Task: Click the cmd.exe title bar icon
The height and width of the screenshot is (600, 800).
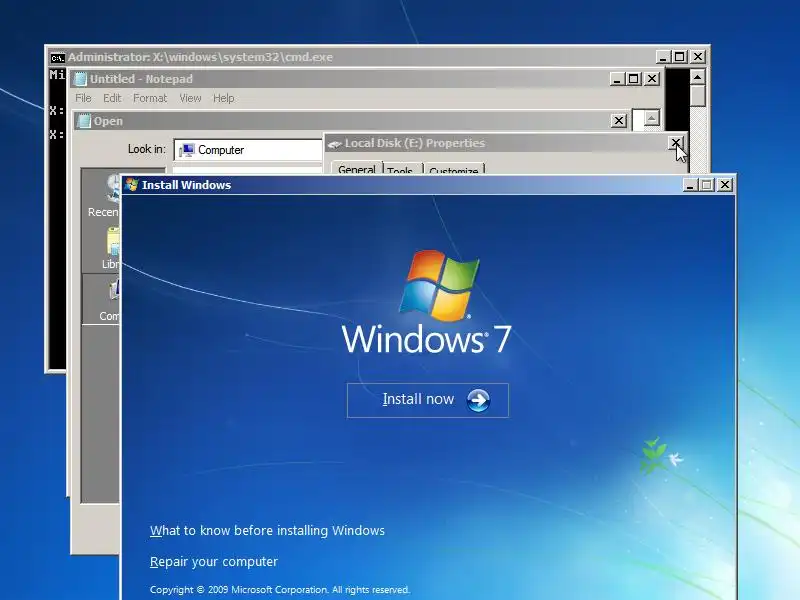Action: pos(58,58)
